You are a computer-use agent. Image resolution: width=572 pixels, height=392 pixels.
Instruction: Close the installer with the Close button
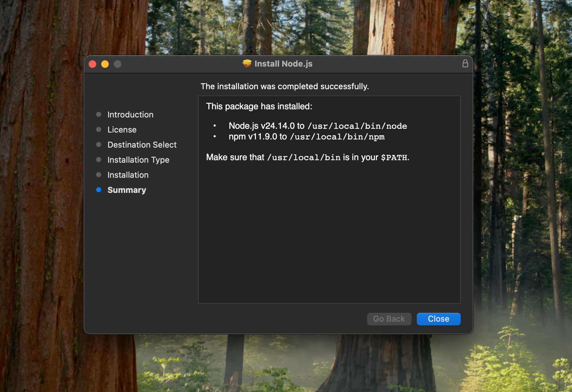point(438,319)
